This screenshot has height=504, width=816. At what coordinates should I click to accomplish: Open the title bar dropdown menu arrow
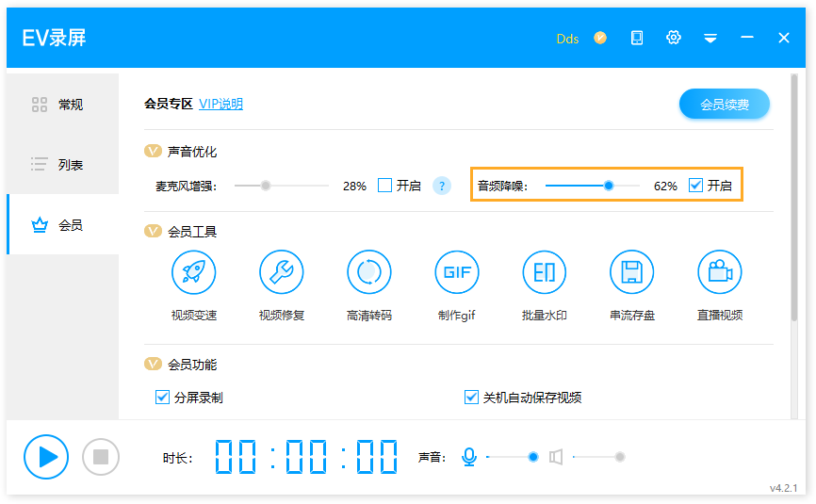pyautogui.click(x=710, y=39)
